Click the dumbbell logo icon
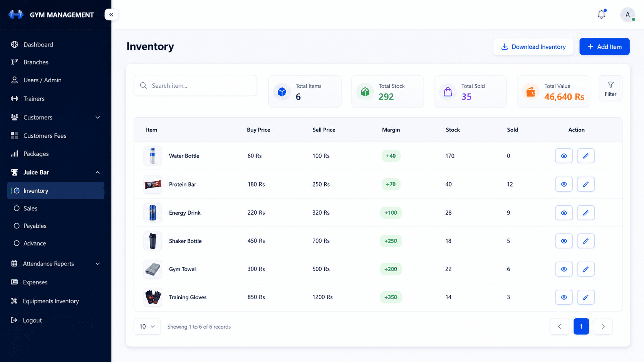The height and width of the screenshot is (362, 644). 16,15
